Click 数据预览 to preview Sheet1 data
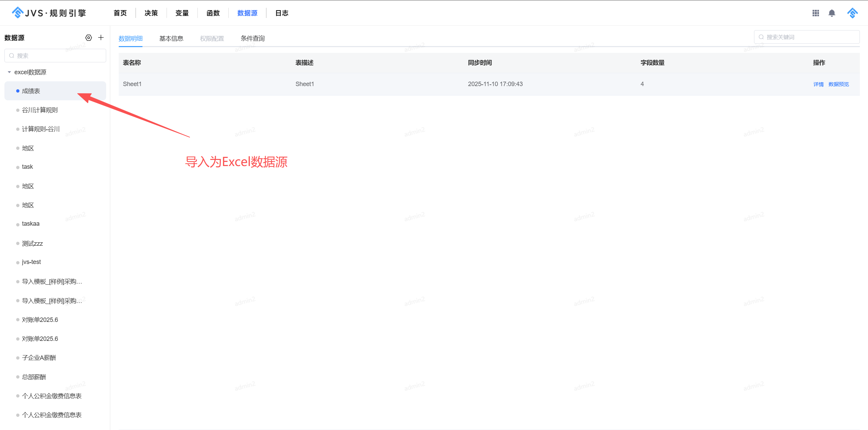This screenshot has height=430, width=868. (x=838, y=84)
